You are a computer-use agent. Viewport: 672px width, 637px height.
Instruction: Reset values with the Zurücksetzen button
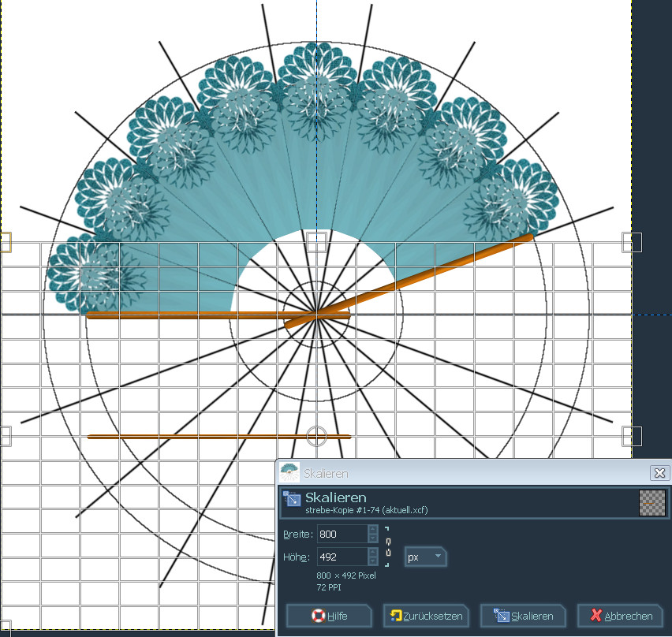tap(426, 616)
